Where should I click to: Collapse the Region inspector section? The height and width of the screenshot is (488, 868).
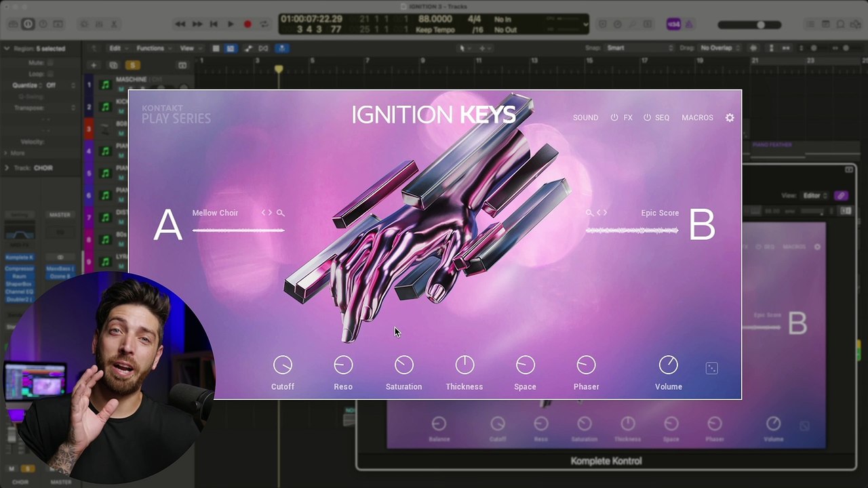point(7,49)
